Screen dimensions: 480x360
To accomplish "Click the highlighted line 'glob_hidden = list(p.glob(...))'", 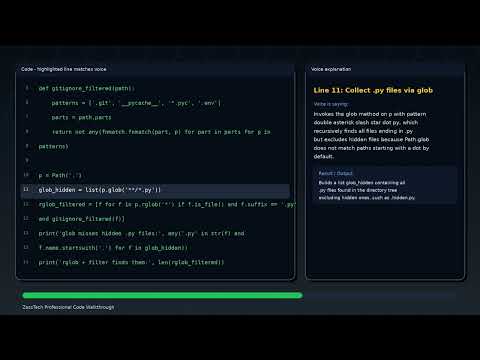I will click(155, 190).
